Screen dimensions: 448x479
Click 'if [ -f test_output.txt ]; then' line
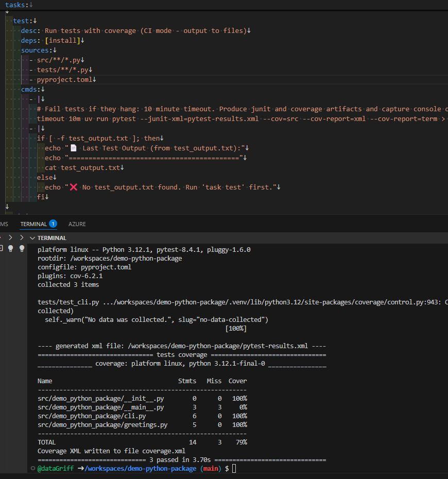click(x=98, y=138)
